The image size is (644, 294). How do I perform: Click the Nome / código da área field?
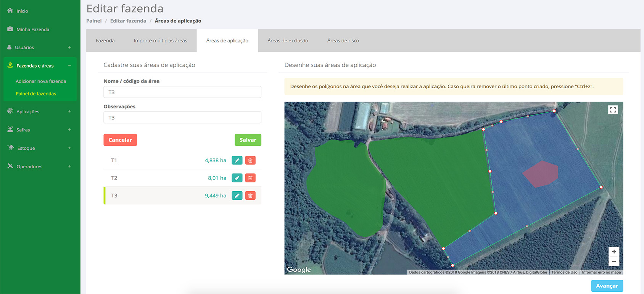coord(182,92)
